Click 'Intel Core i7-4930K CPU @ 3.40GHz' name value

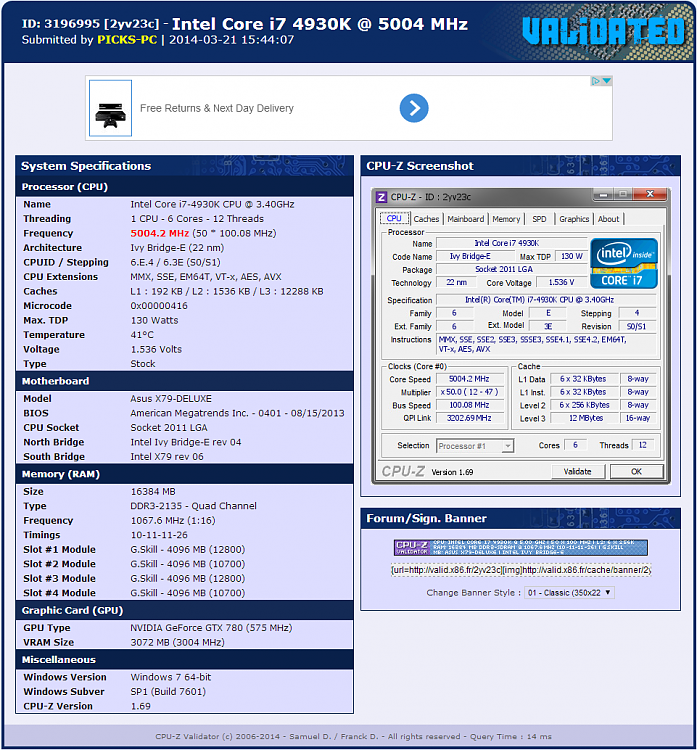pos(212,204)
